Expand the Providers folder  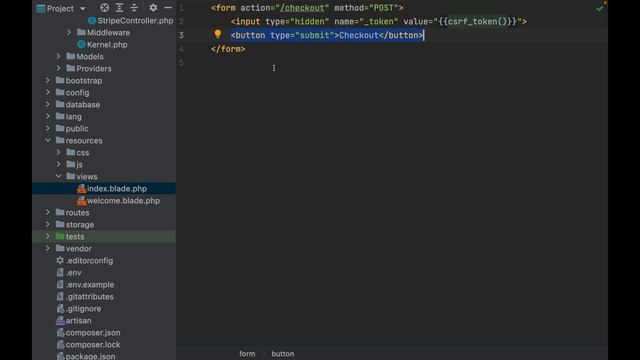click(58, 68)
